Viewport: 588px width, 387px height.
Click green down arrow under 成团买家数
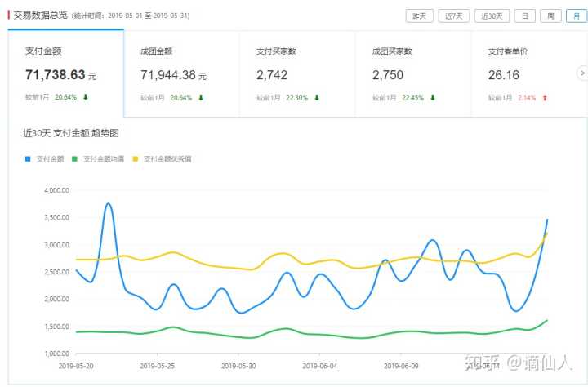pyautogui.click(x=433, y=97)
